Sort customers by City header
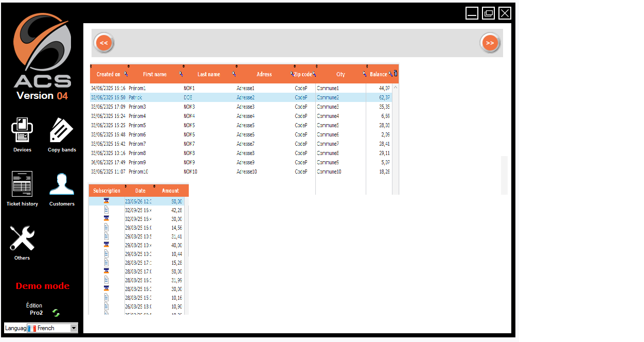Viewport: 644px width, 342px height. 341,74
